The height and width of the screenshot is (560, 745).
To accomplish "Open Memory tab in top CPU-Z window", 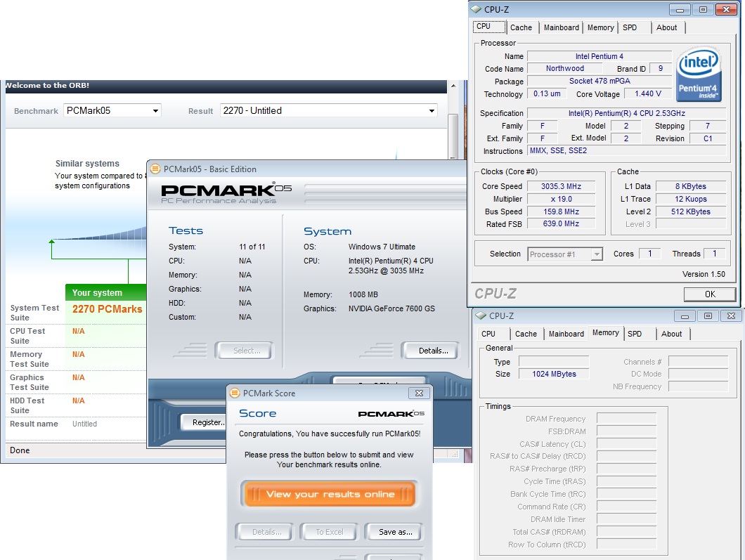I will [600, 27].
